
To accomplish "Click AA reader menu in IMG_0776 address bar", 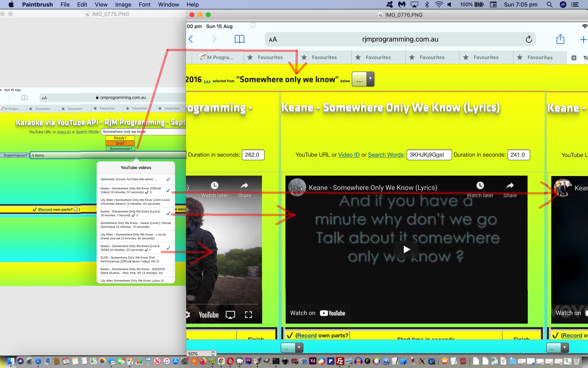I will pyautogui.click(x=273, y=39).
